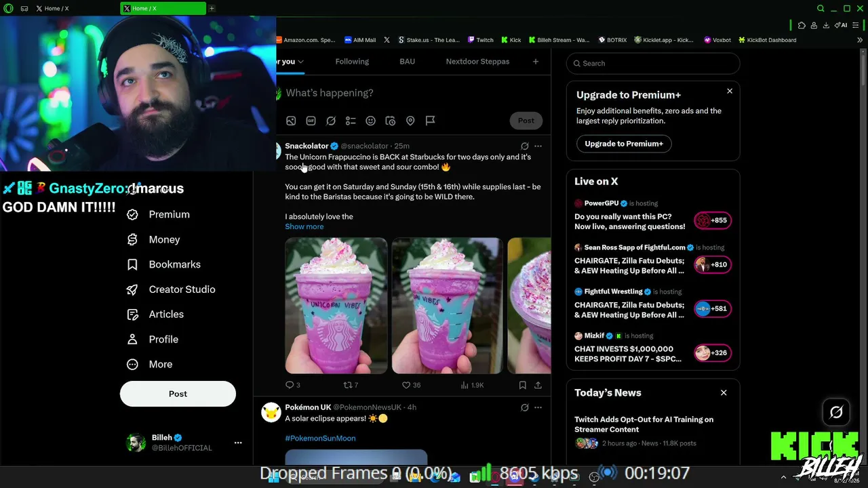Open Grok actions on Snackolator's post
The width and height of the screenshot is (868, 488).
tap(524, 146)
